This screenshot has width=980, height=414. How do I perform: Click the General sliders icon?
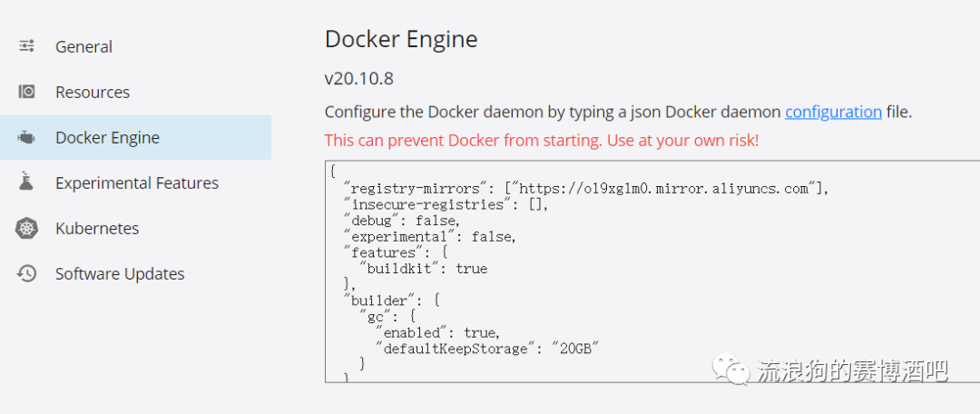tap(27, 46)
